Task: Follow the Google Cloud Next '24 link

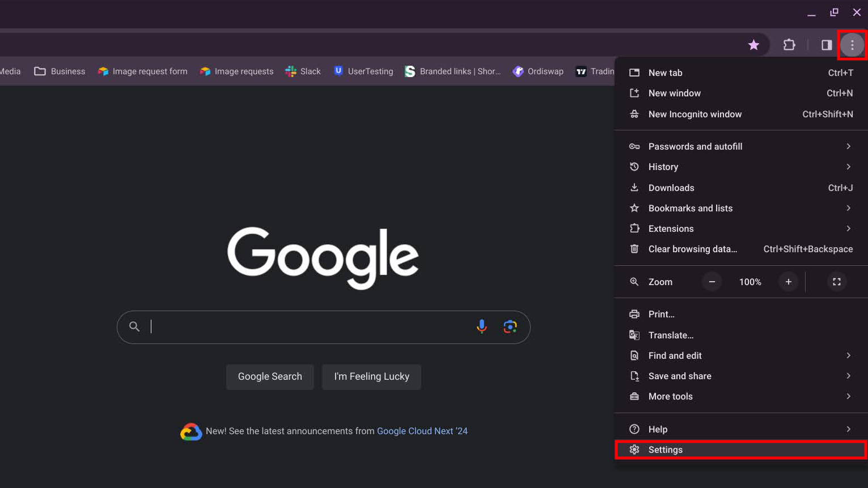Action: (422, 431)
